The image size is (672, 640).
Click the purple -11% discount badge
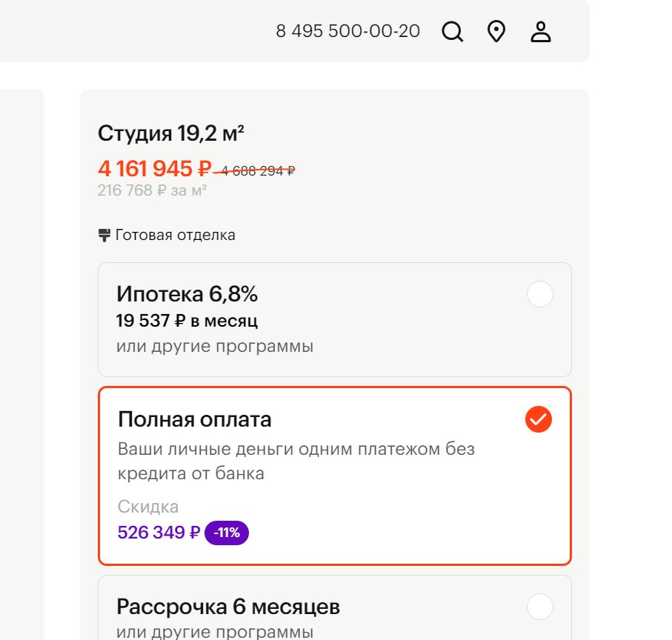point(227,533)
